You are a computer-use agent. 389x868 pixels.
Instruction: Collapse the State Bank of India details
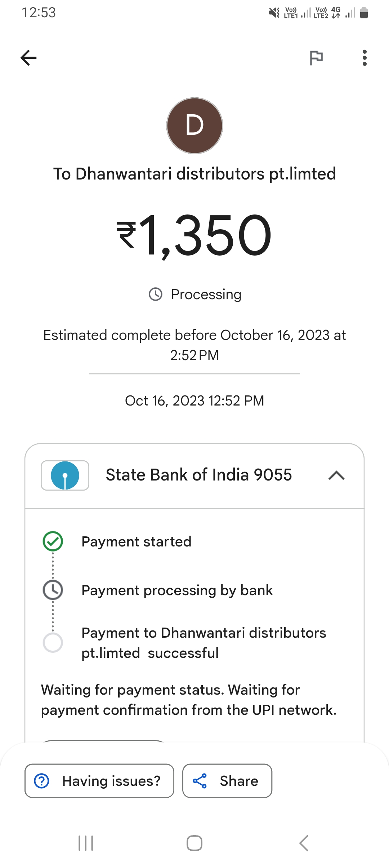tap(336, 475)
